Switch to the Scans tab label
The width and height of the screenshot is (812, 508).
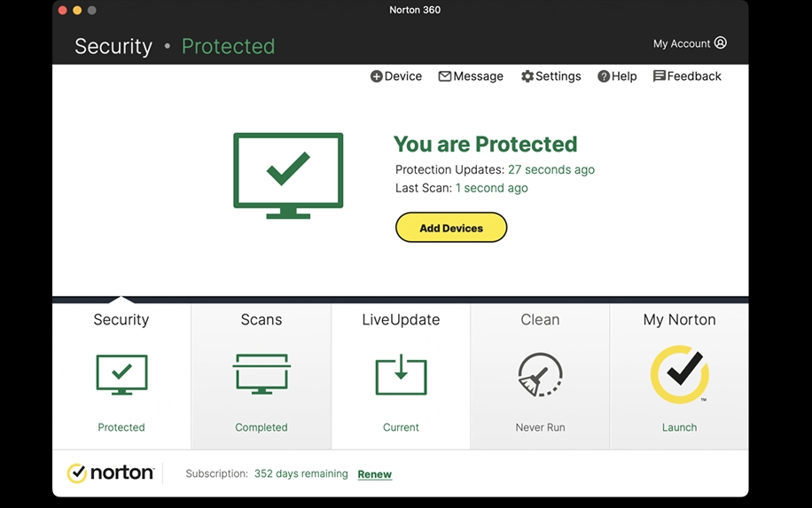coord(262,319)
